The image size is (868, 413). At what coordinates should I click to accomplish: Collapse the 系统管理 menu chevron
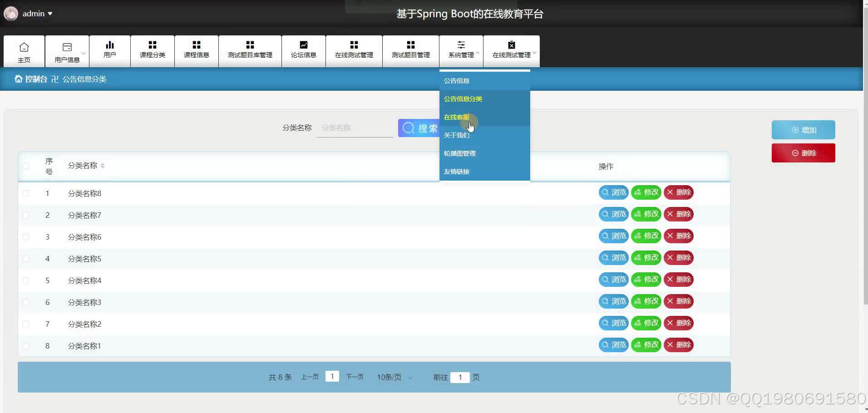click(478, 53)
